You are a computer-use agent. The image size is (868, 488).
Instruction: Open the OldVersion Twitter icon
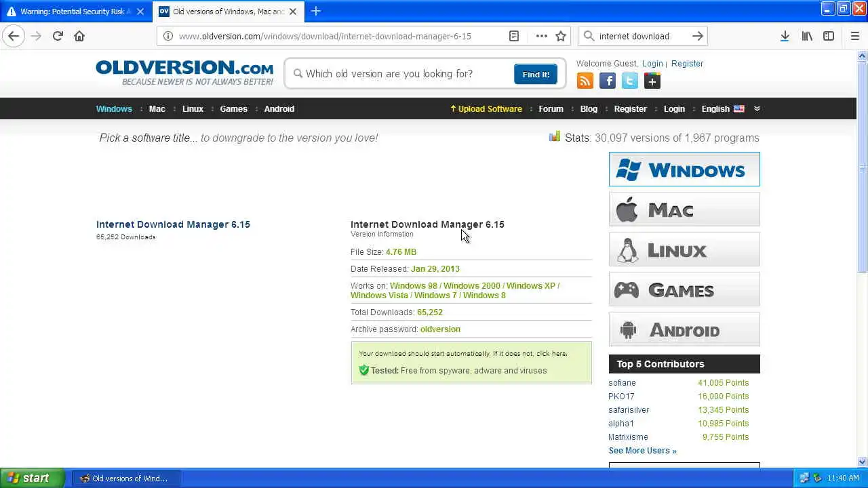(x=630, y=81)
